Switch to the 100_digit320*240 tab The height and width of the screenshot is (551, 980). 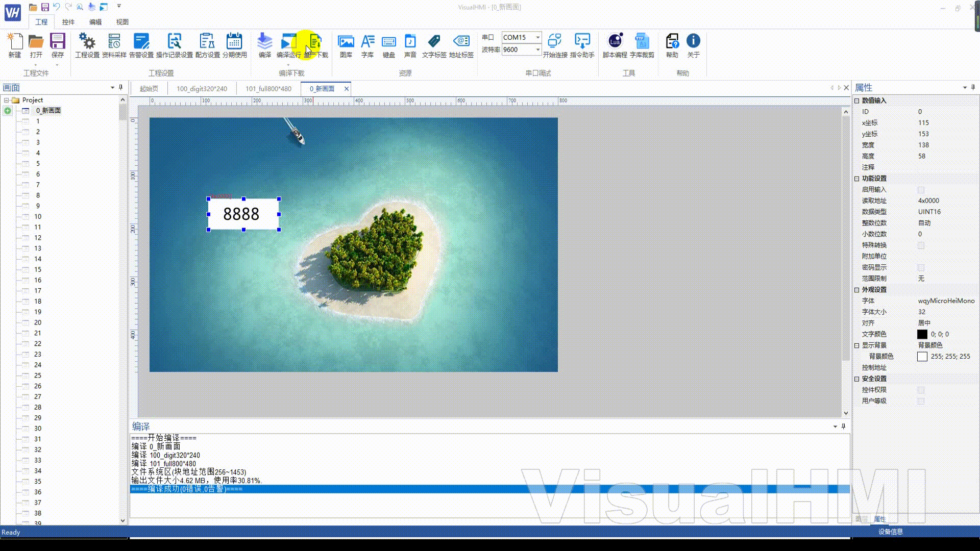click(x=202, y=89)
